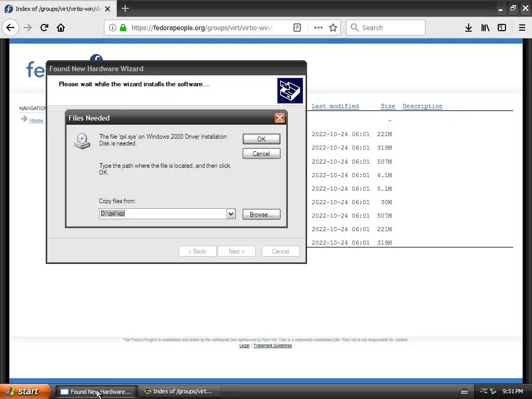Viewport: 532px width, 399px height.
Task: Open Firefox library icon
Action: [485, 28]
